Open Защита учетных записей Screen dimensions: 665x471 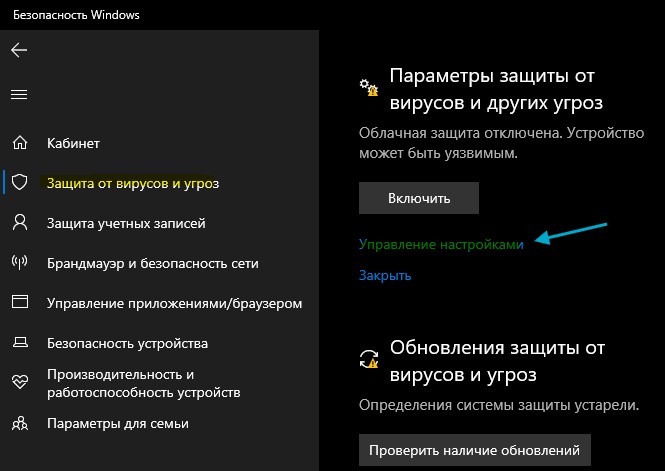(x=126, y=223)
